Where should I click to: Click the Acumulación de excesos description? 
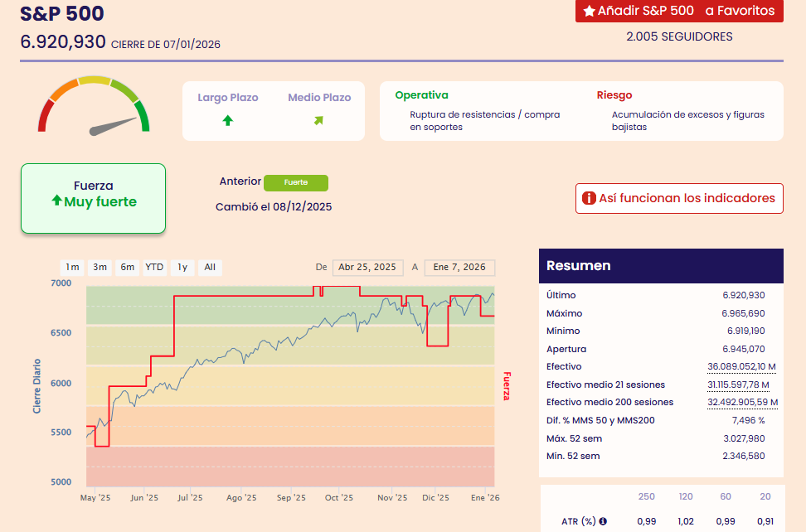tap(687, 121)
